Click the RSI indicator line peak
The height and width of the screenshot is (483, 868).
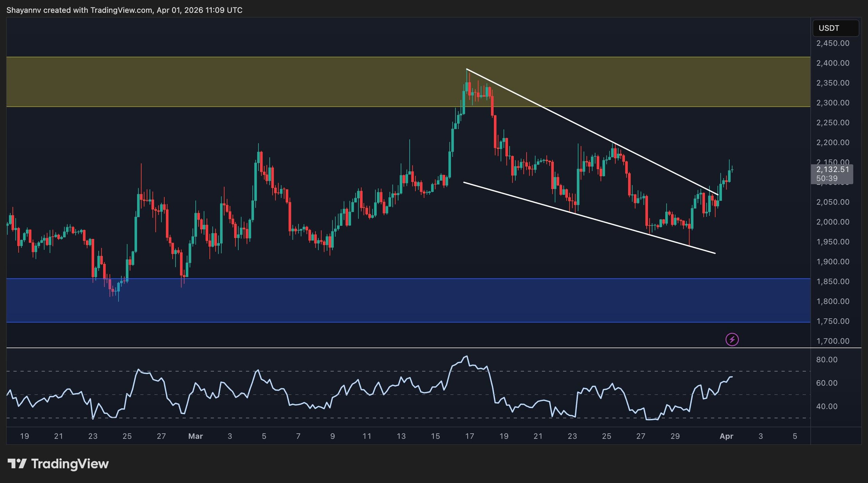[x=467, y=356]
